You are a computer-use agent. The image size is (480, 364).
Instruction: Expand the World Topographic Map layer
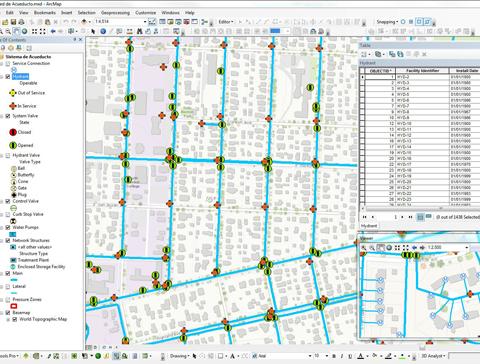[x=8, y=319]
